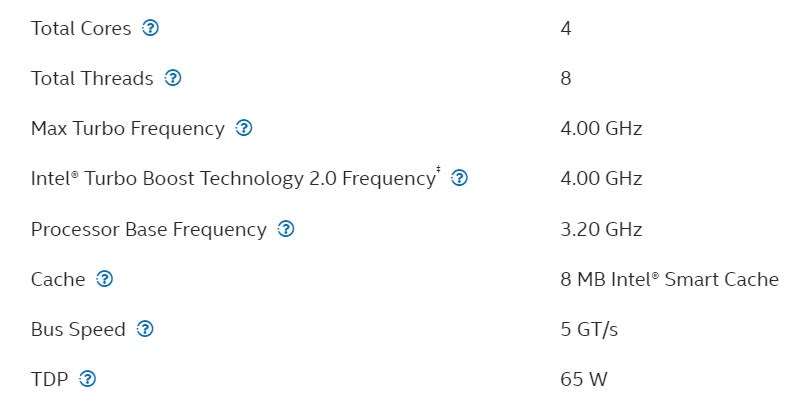Click the Total Threads value 8
Image resolution: width=796 pixels, height=414 pixels.
566,78
